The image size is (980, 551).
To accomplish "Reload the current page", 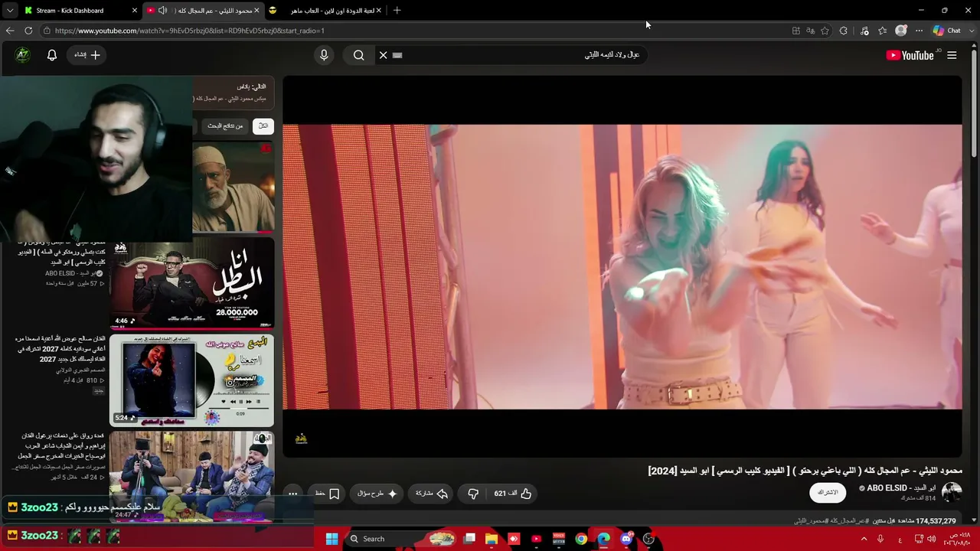I will [x=28, y=31].
